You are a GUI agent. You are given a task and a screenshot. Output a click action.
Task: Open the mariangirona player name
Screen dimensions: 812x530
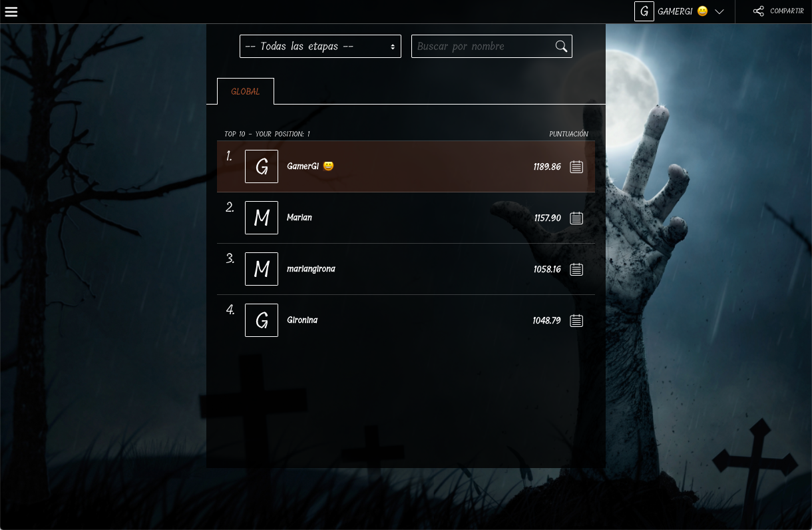pos(311,269)
